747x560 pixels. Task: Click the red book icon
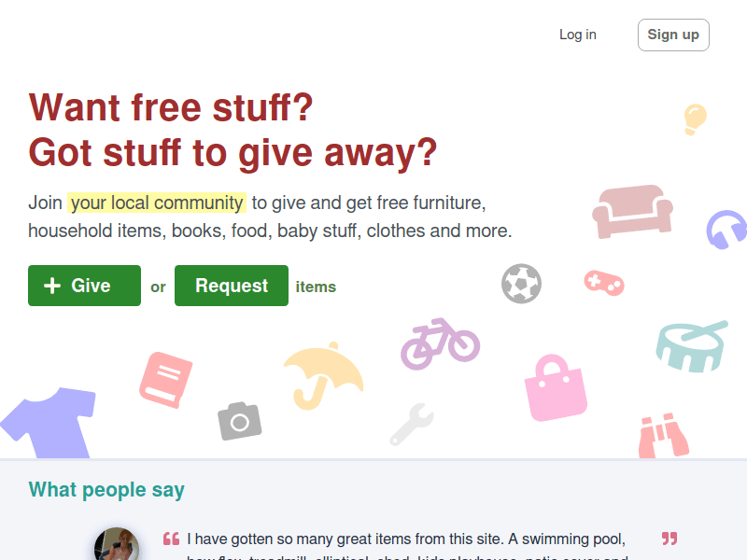(x=165, y=379)
